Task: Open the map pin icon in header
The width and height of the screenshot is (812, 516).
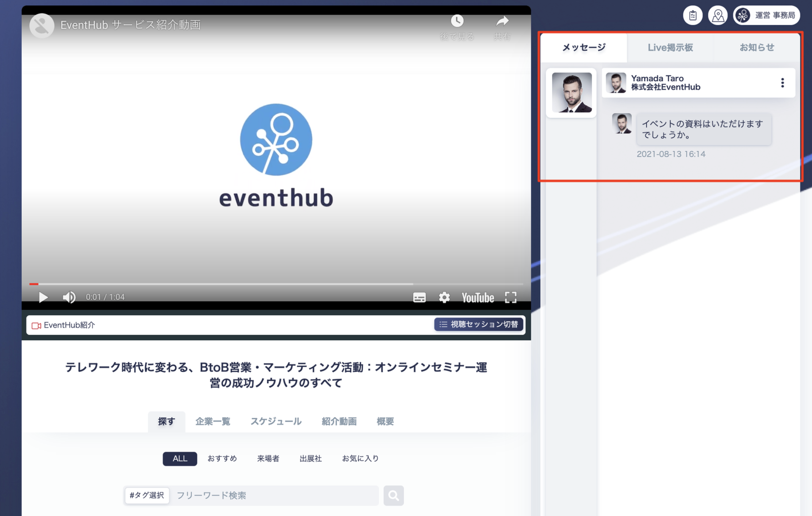Action: 718,15
